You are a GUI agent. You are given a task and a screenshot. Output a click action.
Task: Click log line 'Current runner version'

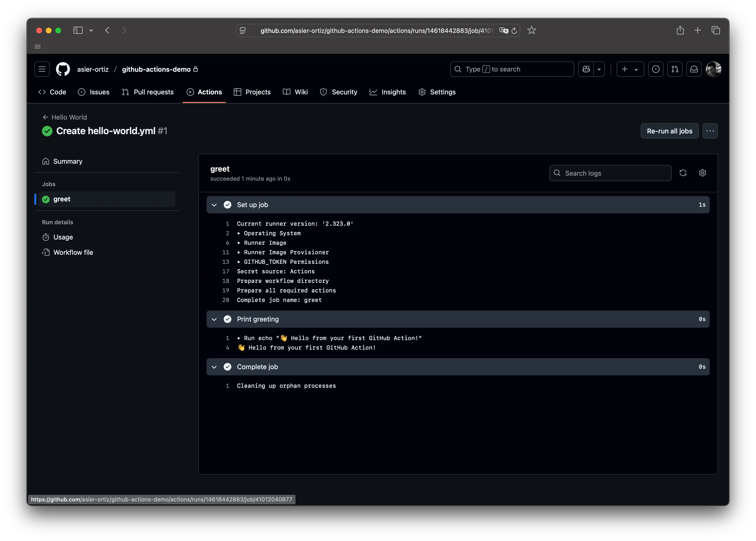click(x=295, y=224)
